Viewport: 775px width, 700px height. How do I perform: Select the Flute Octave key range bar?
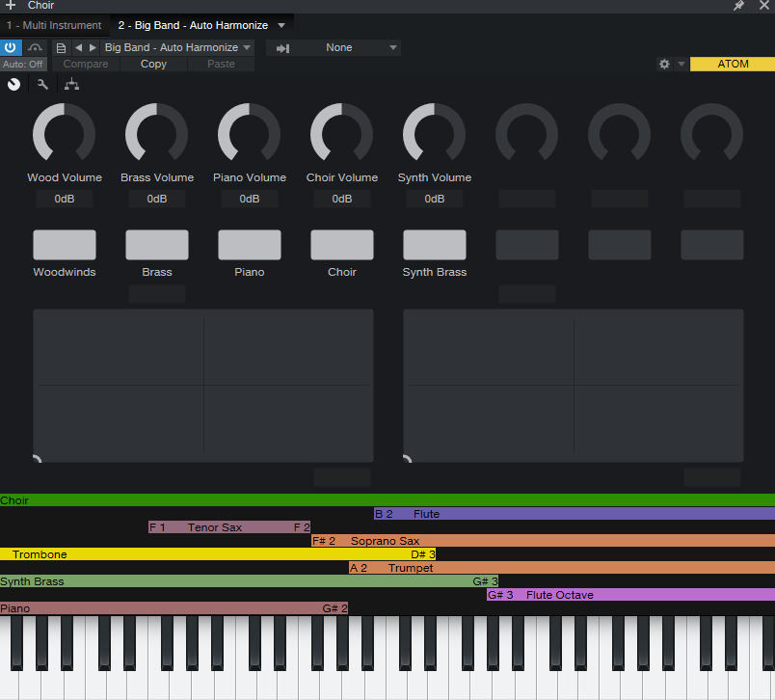(630, 595)
